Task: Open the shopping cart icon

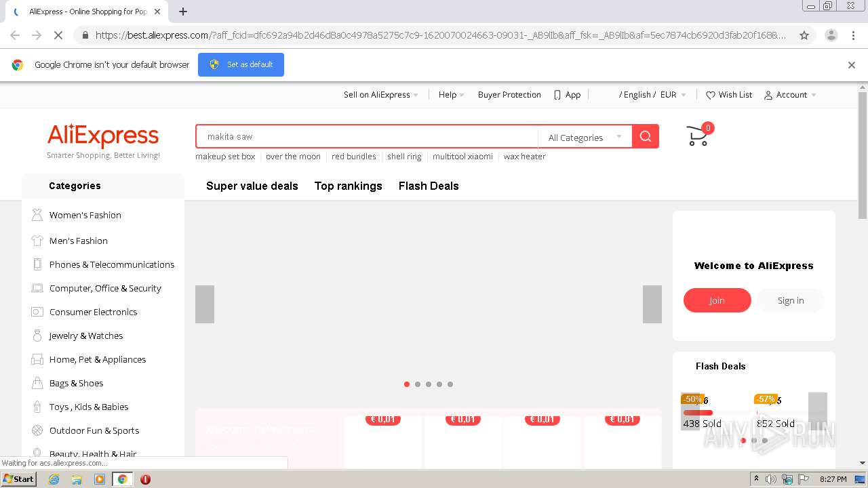Action: click(697, 136)
